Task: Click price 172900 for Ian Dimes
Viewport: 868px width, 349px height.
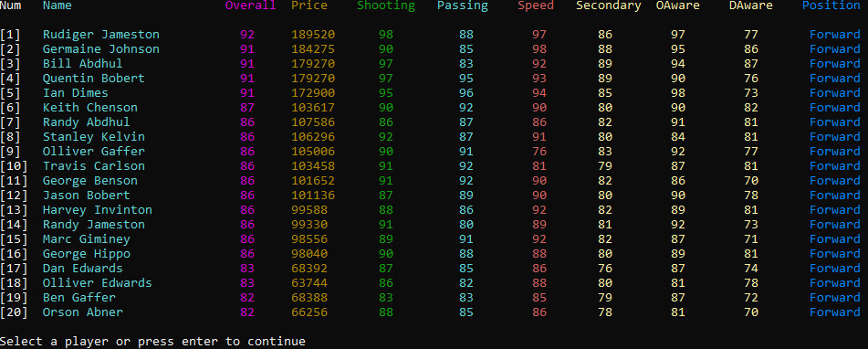Action: 313,92
